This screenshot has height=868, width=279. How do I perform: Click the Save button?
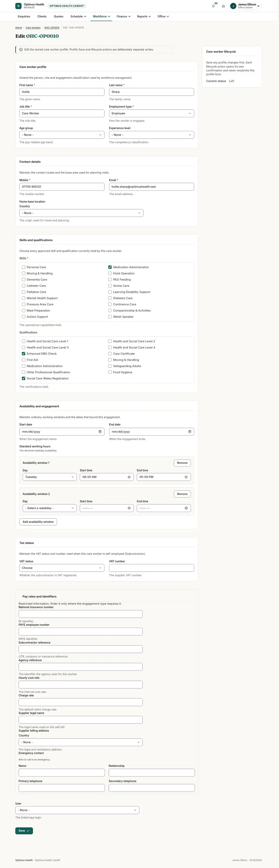click(24, 831)
